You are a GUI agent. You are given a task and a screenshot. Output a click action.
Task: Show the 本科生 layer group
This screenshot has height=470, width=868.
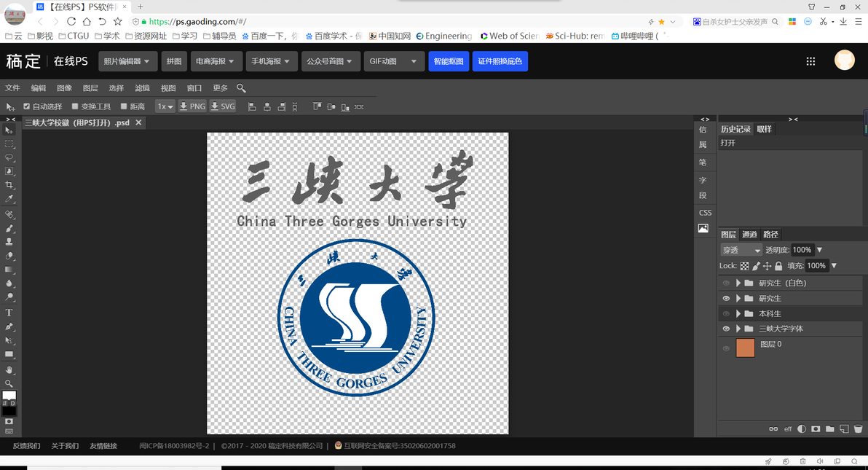pyautogui.click(x=726, y=314)
